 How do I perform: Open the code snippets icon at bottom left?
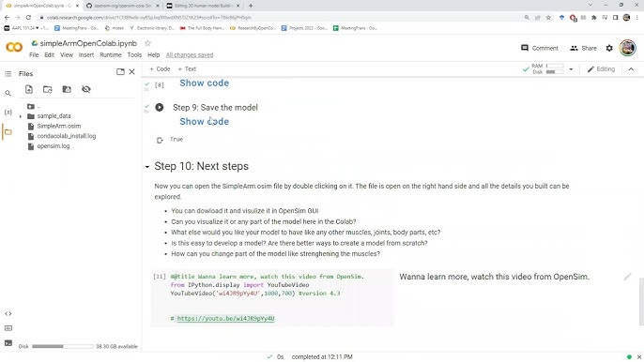tap(8, 313)
